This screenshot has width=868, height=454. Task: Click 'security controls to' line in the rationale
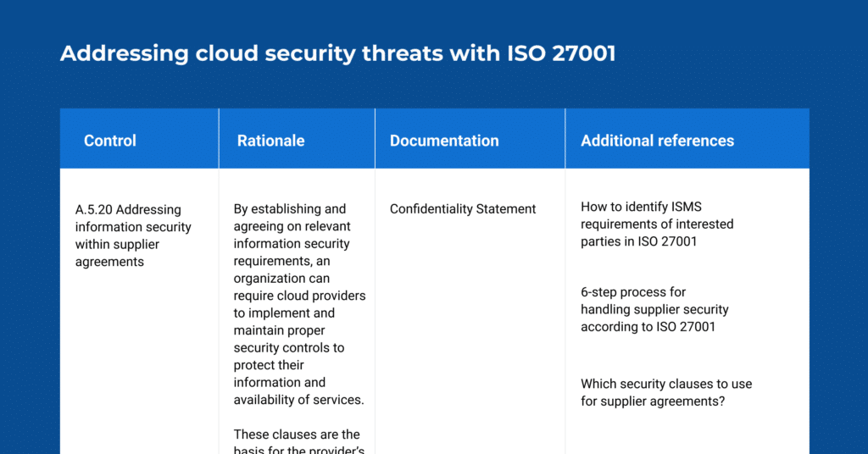(289, 347)
